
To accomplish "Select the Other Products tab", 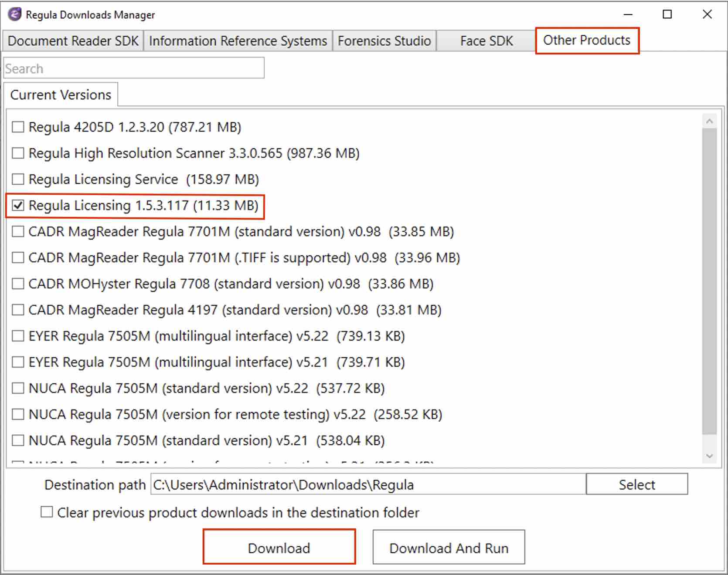I will click(x=587, y=41).
